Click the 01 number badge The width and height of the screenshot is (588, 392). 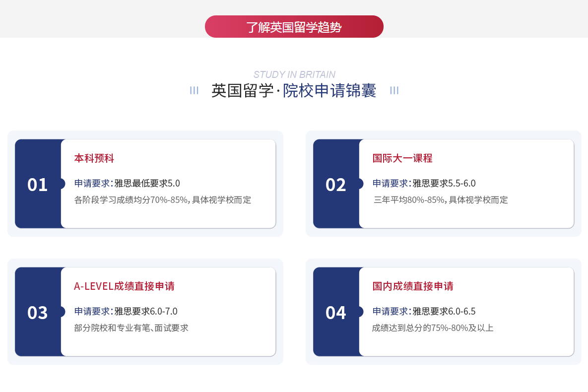point(38,185)
